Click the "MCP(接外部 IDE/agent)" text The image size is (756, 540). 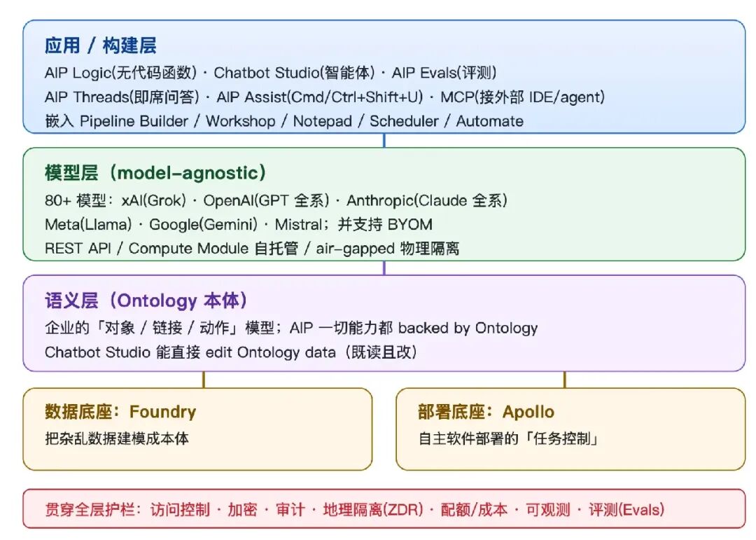pyautogui.click(x=523, y=97)
